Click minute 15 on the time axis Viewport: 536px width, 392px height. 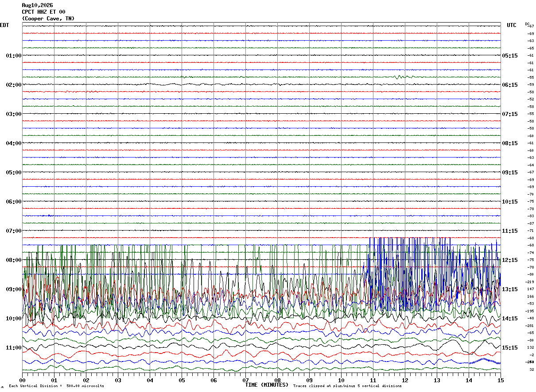pyautogui.click(x=501, y=380)
